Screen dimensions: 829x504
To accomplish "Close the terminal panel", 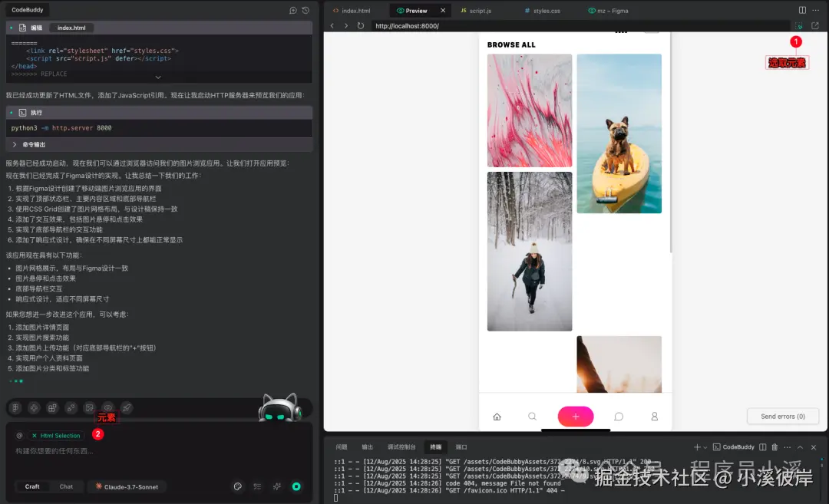I will pyautogui.click(x=814, y=447).
